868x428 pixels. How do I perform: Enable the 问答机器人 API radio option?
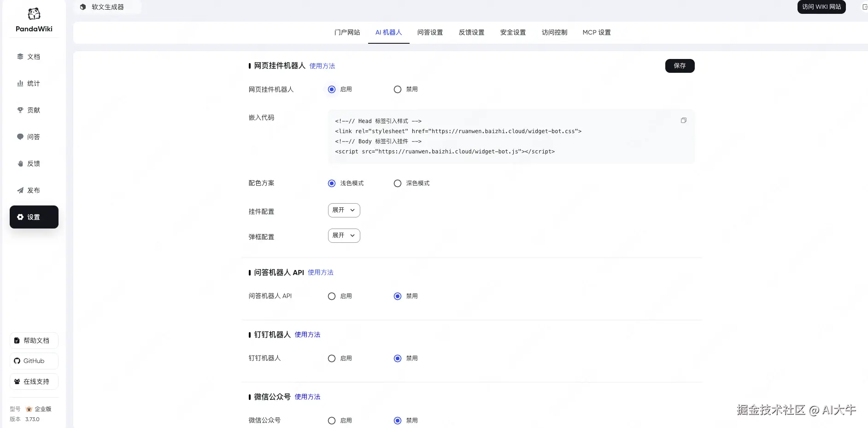coord(332,296)
